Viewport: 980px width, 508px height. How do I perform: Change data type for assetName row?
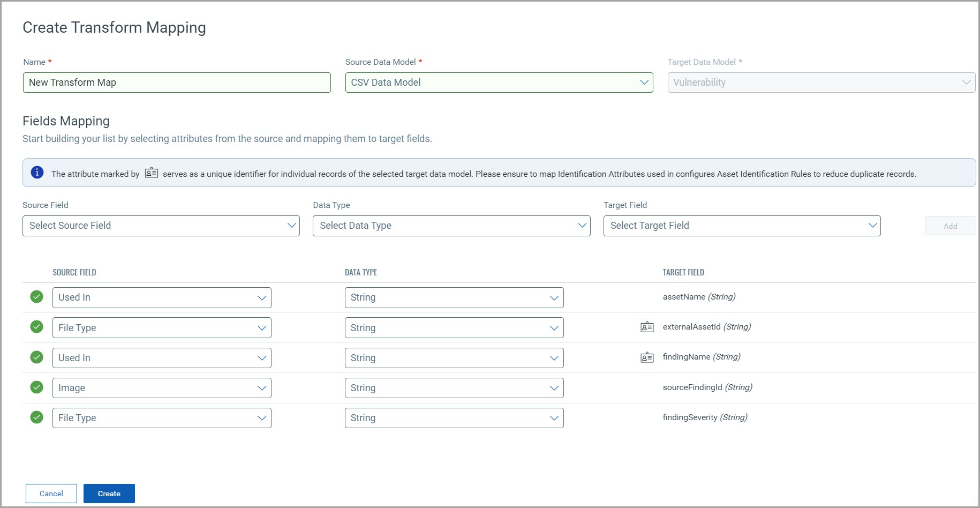(454, 297)
